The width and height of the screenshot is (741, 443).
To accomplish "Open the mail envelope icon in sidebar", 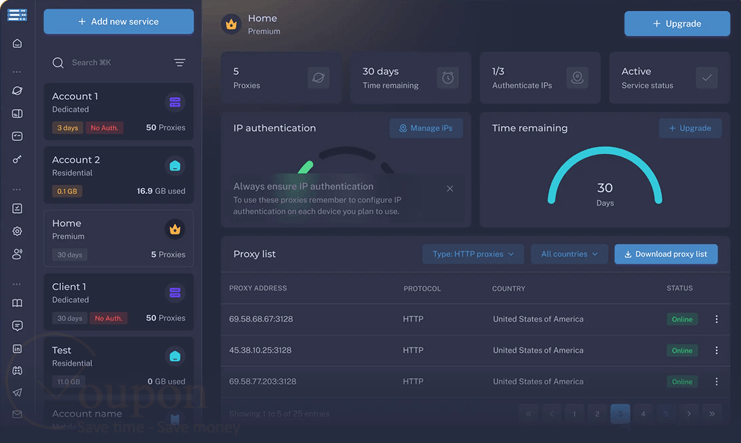I will click(x=17, y=414).
